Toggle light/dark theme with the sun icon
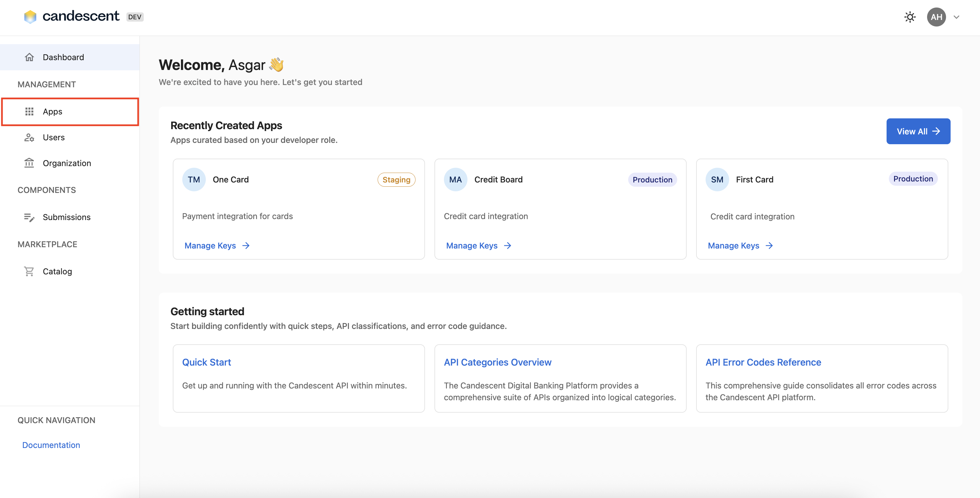The image size is (980, 498). (910, 17)
